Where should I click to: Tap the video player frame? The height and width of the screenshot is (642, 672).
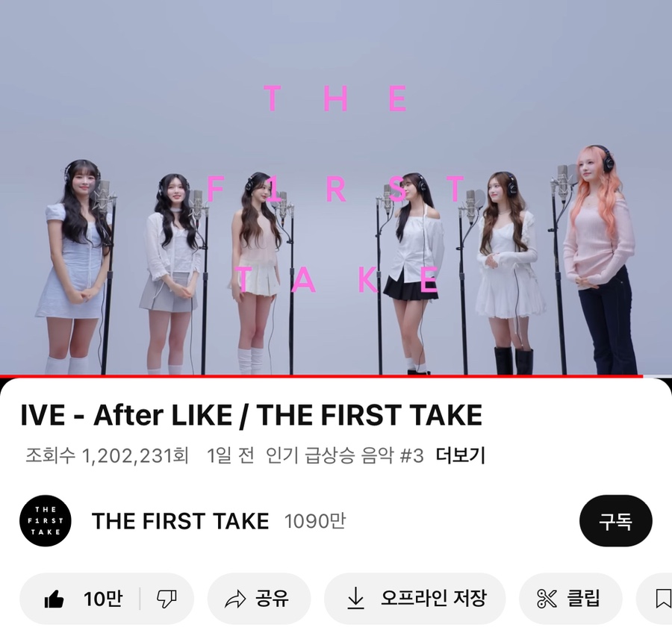(x=336, y=187)
